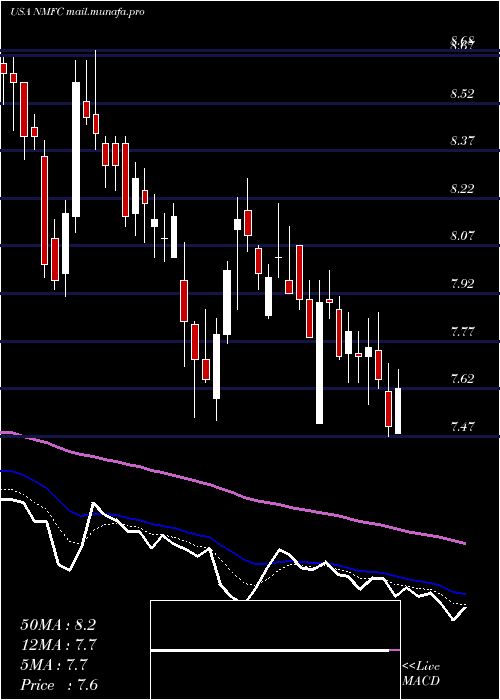The width and height of the screenshot is (500, 700).
Task: Click the 7.77 price axis label
Action: point(462,332)
